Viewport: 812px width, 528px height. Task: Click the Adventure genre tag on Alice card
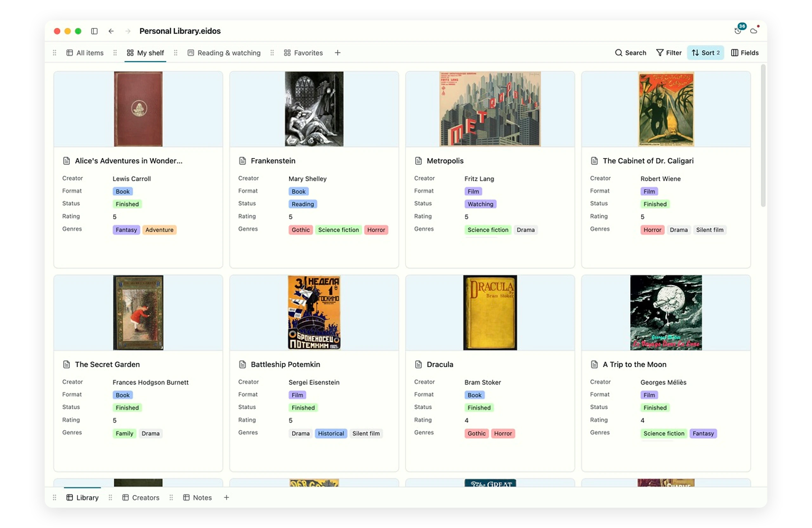click(x=159, y=230)
